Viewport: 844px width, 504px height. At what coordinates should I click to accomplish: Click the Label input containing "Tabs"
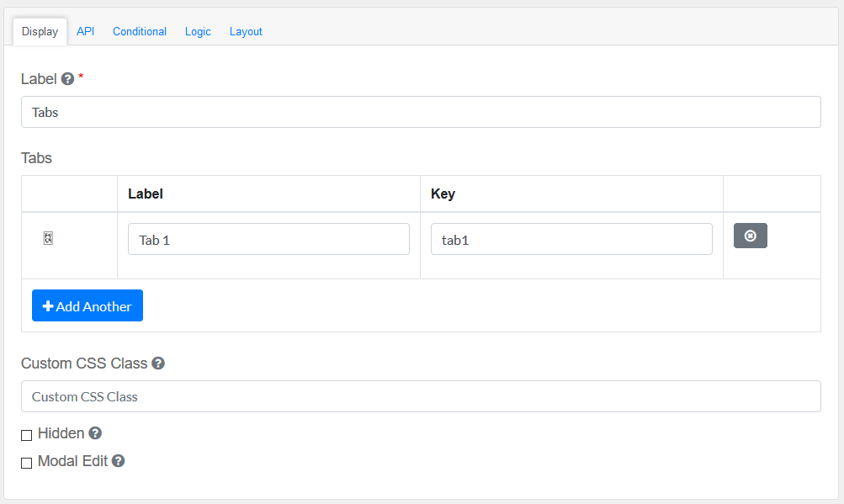pos(421,112)
